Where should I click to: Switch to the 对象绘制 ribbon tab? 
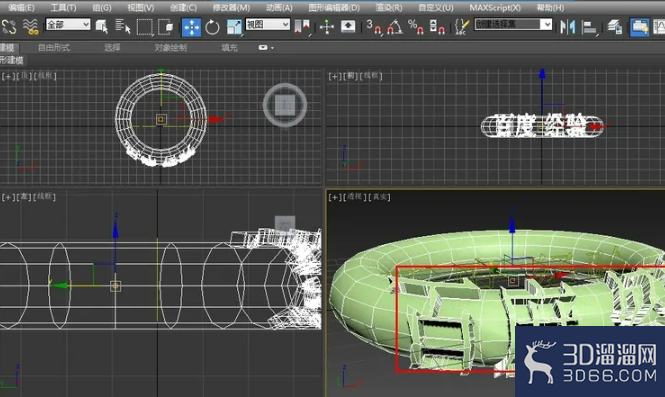[170, 48]
